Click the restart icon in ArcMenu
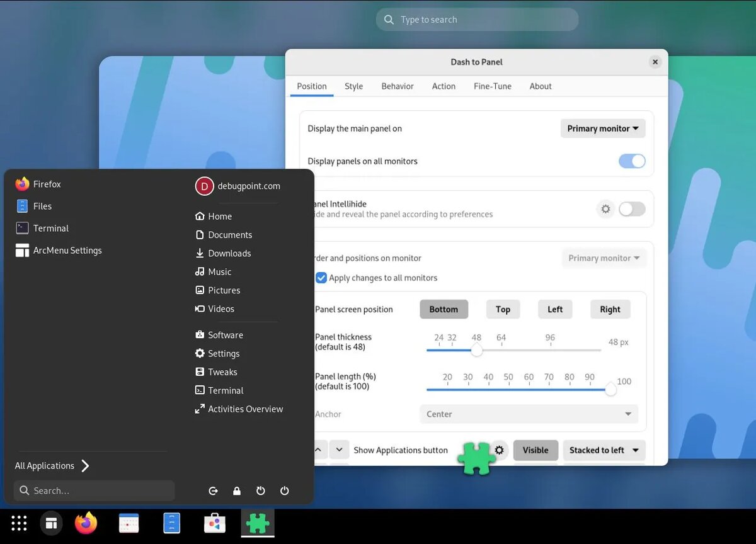Image resolution: width=756 pixels, height=544 pixels. [260, 490]
